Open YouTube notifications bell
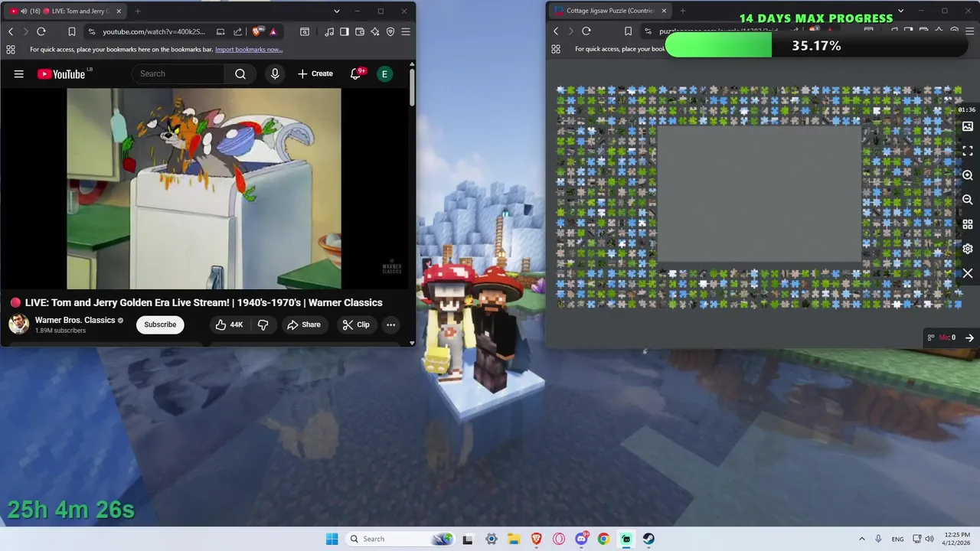The width and height of the screenshot is (980, 551). click(x=356, y=73)
